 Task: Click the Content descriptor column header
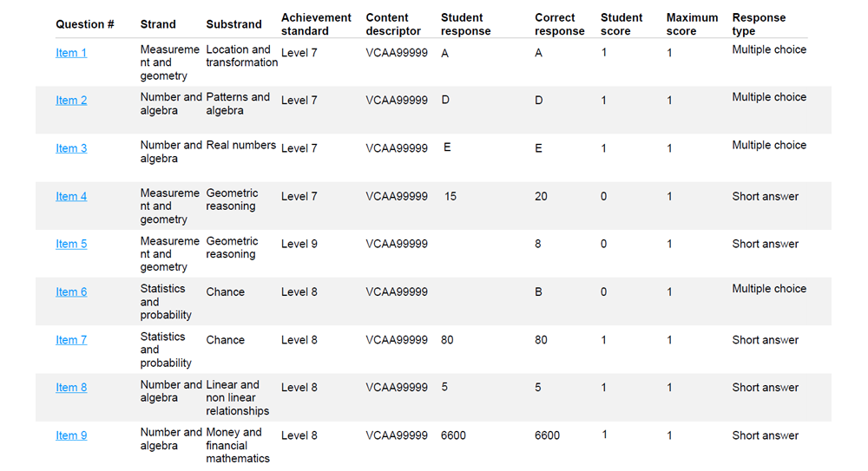tap(393, 24)
